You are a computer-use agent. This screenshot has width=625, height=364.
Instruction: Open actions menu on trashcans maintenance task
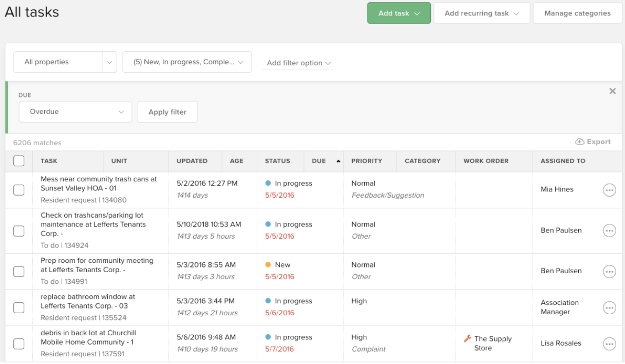609,231
